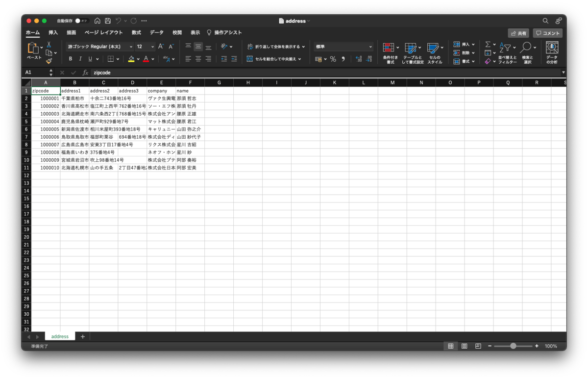
Task: Click the Redo circular arrow icon
Action: click(133, 21)
